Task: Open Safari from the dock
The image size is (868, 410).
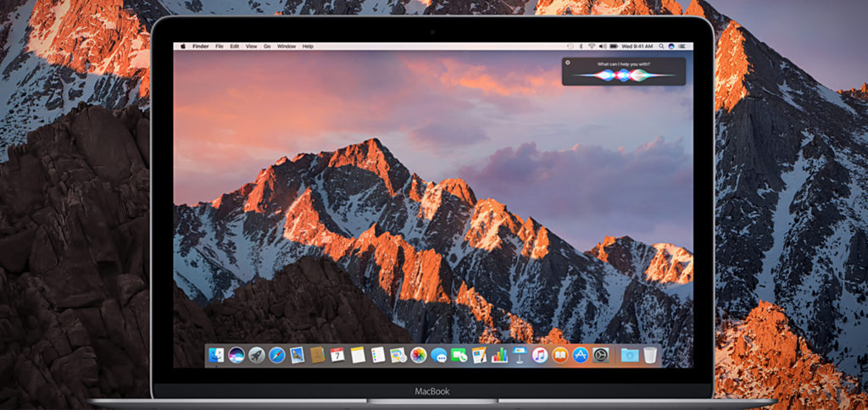Action: point(276,355)
